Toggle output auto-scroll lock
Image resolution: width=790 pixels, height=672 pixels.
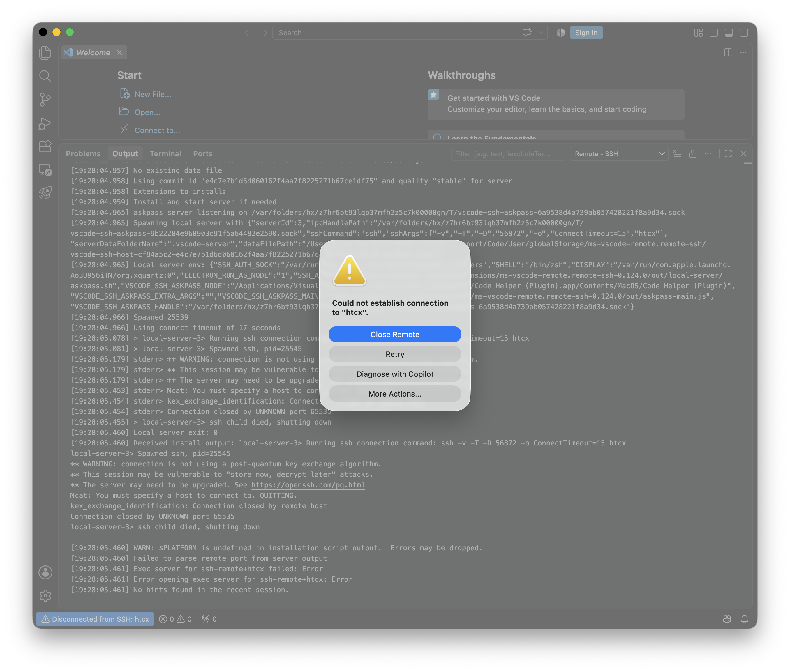(693, 153)
